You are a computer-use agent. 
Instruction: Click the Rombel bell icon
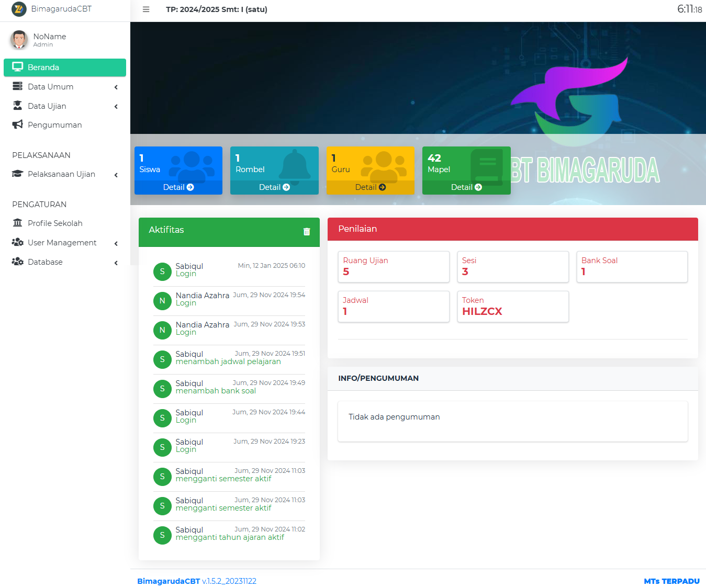(x=295, y=167)
